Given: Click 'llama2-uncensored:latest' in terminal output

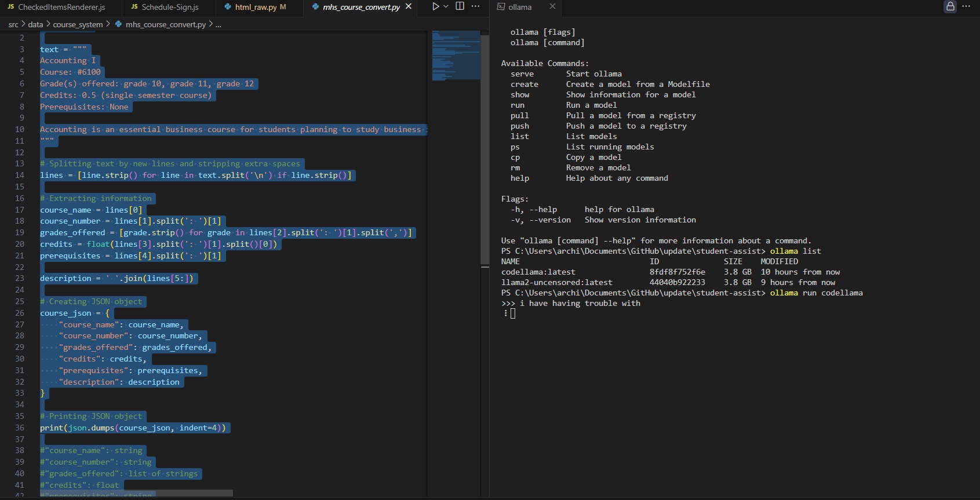Looking at the screenshot, I should pyautogui.click(x=557, y=282).
